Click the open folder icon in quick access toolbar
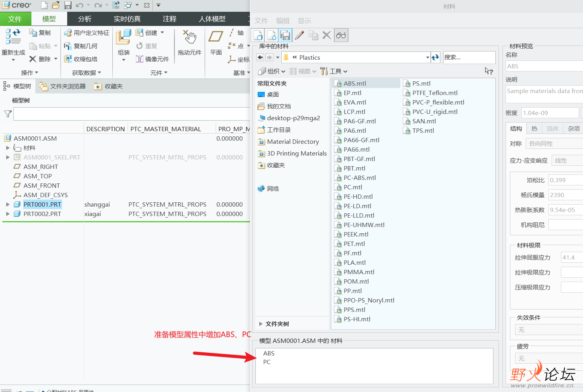The width and height of the screenshot is (583, 392). 56,5
